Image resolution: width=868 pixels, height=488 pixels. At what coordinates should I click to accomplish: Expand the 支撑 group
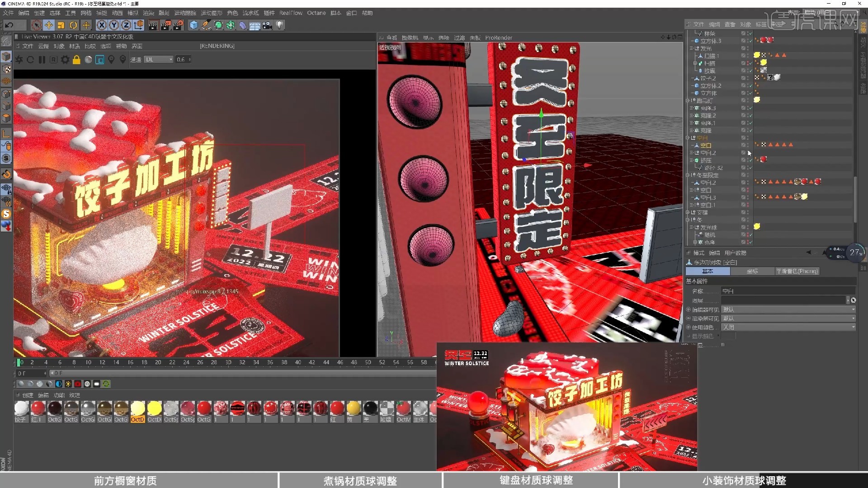[688, 212]
